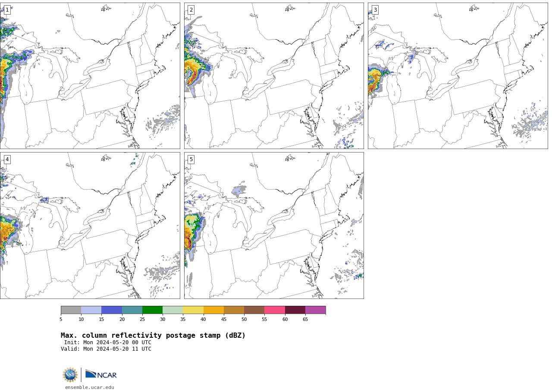Click the panel number label 4
552x392 pixels.
(x=7, y=159)
